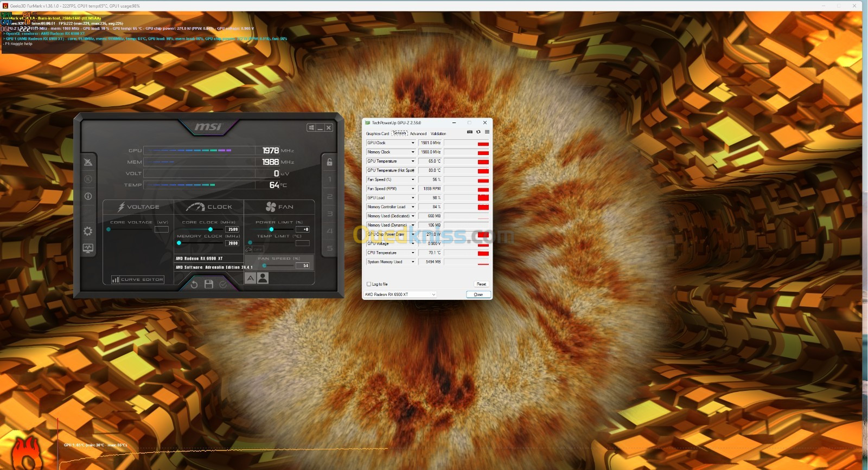The height and width of the screenshot is (470, 868).
Task: Click the Core Clock value field 2509
Action: (233, 229)
